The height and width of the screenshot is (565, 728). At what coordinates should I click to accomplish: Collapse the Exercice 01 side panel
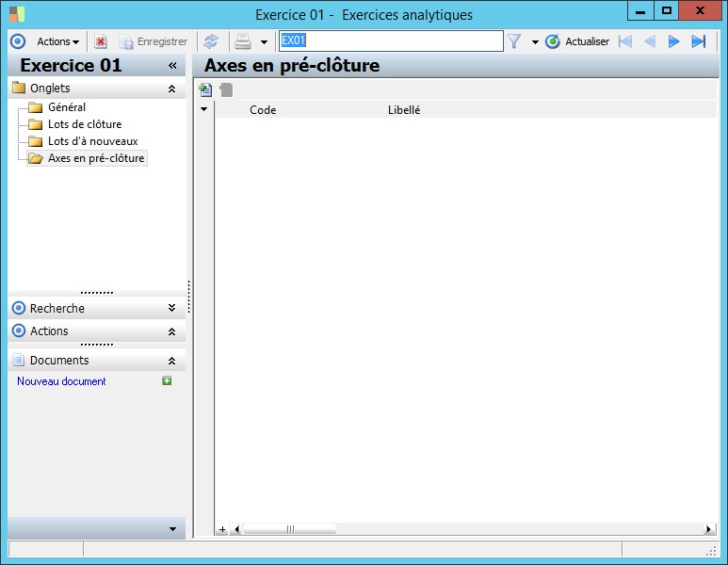(x=172, y=66)
